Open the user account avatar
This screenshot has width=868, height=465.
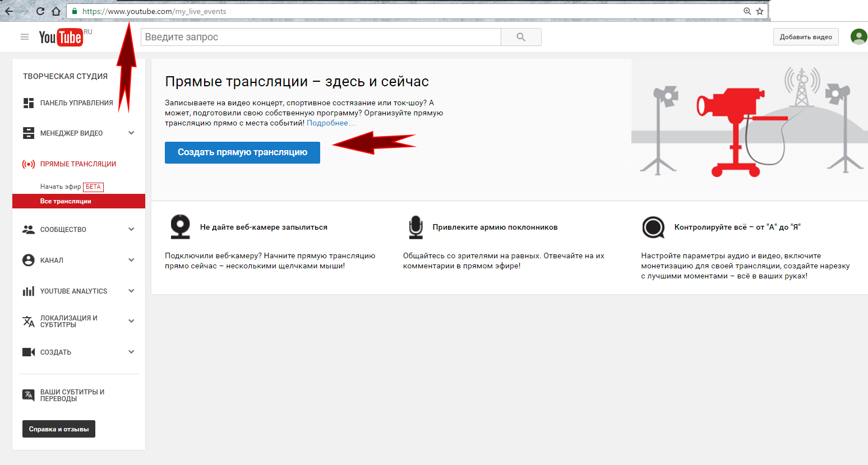(x=858, y=37)
